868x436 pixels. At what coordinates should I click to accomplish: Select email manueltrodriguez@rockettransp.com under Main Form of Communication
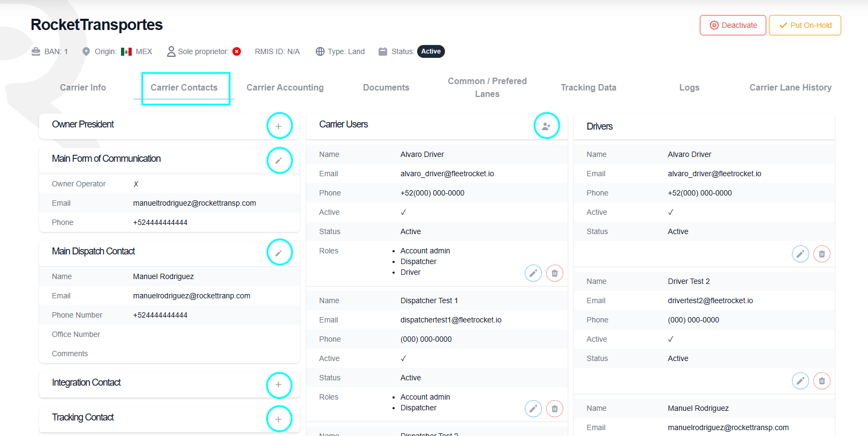point(194,203)
